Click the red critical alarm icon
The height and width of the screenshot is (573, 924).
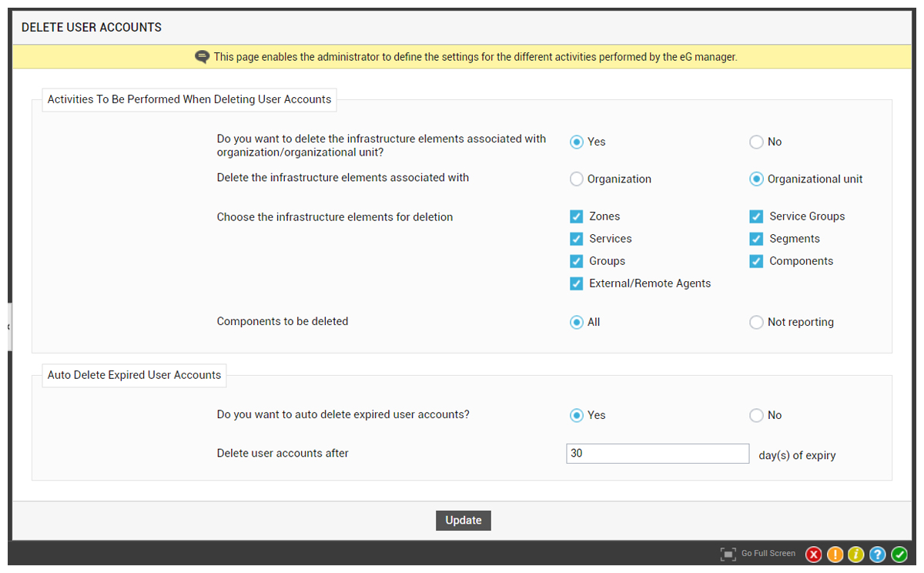813,554
